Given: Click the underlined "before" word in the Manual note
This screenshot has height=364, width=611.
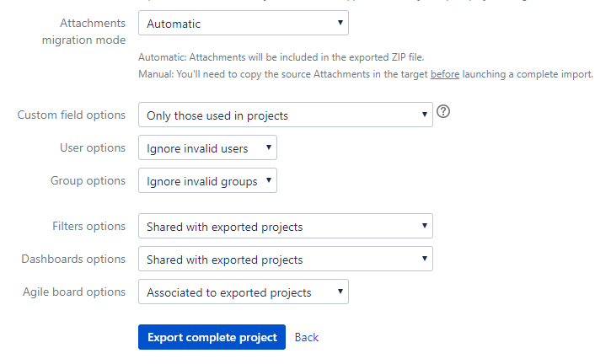Looking at the screenshot, I should pos(444,74).
